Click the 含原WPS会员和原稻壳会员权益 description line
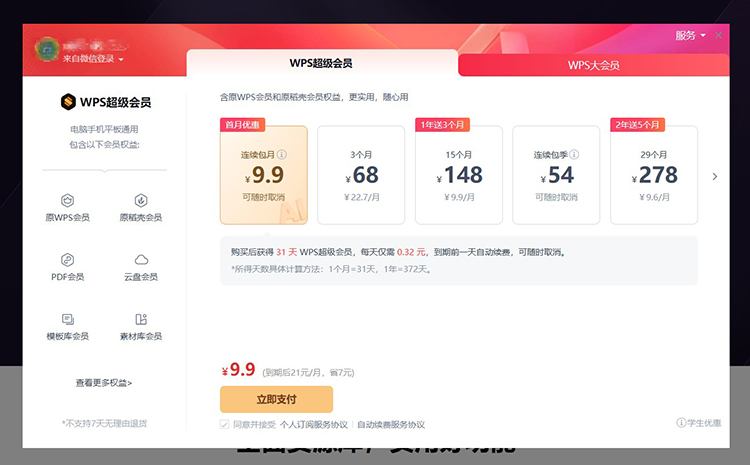Viewport: 750px width, 465px height. pos(314,97)
